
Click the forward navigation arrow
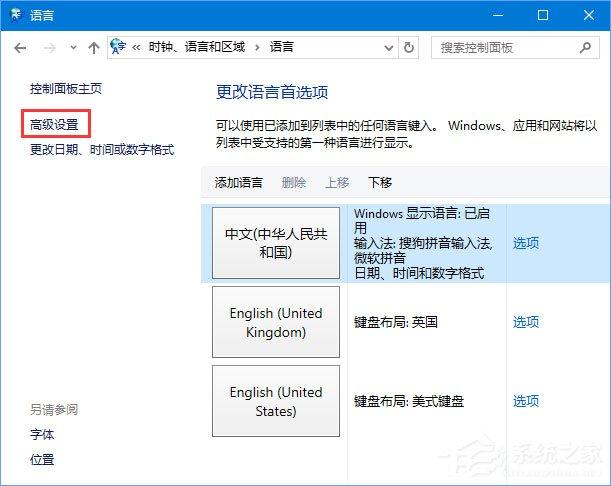coord(49,48)
